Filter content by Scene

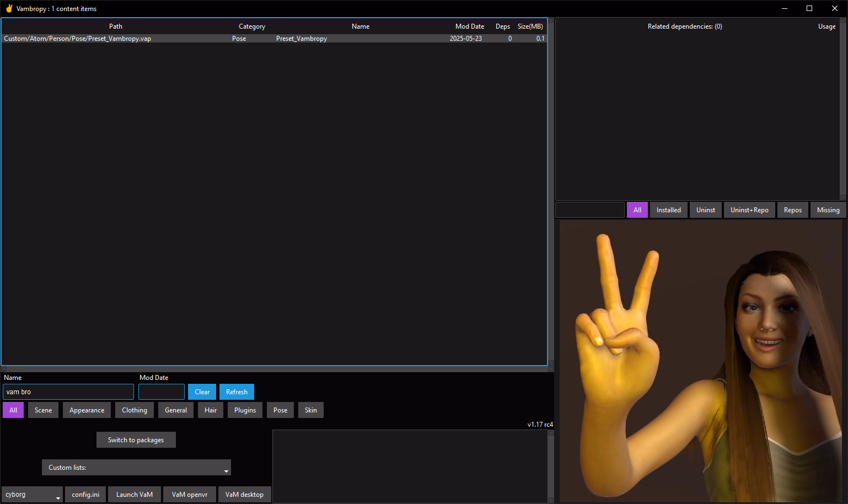click(43, 410)
